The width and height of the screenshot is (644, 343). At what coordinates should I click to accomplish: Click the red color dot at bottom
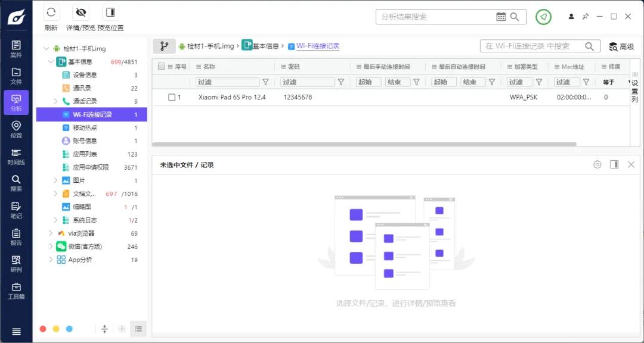tap(43, 329)
